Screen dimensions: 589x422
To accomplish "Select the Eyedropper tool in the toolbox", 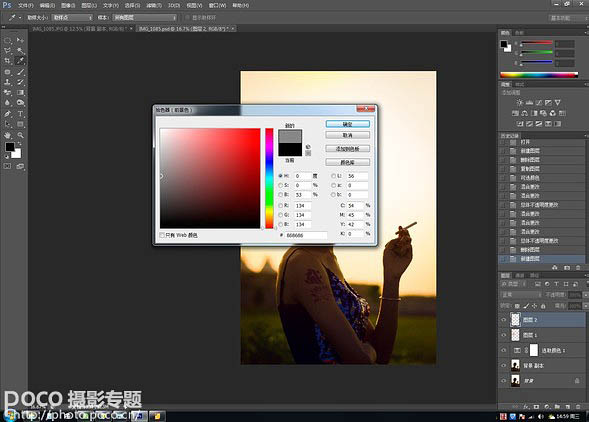I will 20,61.
